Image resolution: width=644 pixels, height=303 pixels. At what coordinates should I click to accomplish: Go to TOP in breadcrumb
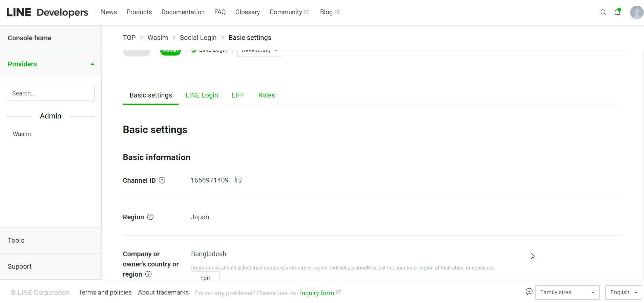(129, 38)
